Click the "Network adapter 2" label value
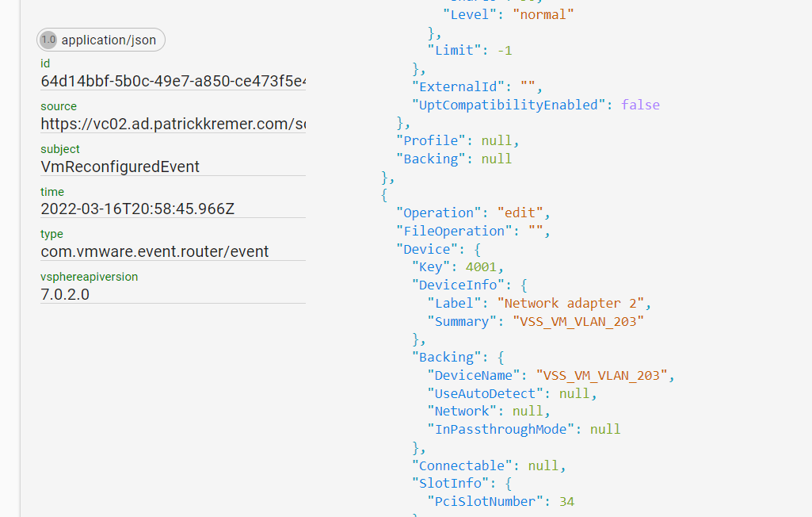The width and height of the screenshot is (812, 517). pyautogui.click(x=574, y=303)
